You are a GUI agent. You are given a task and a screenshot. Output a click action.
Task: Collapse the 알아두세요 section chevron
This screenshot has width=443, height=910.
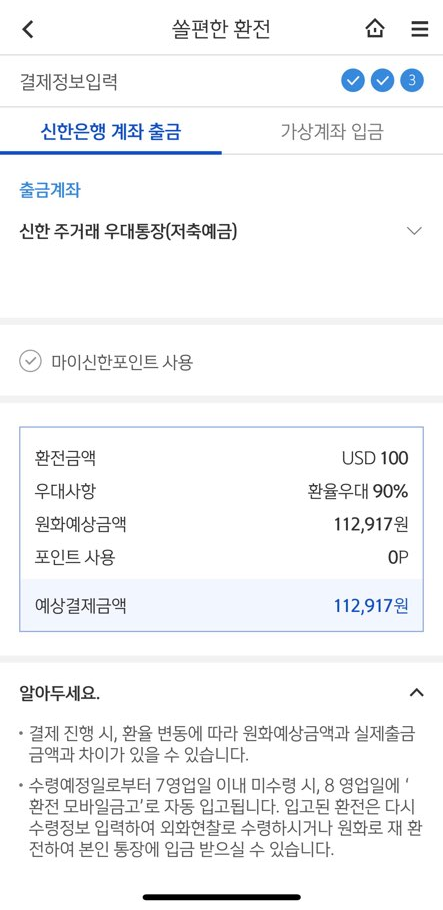[x=416, y=692]
